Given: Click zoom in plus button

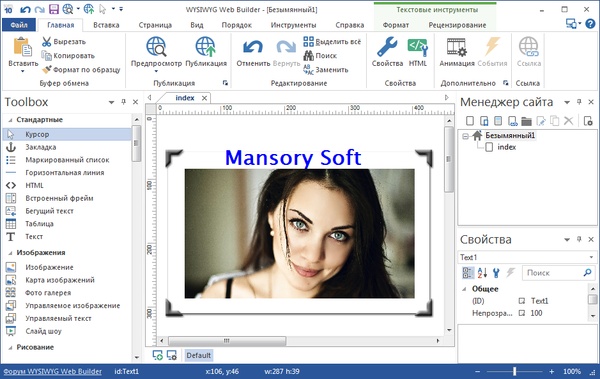Looking at the screenshot, I should click(551, 371).
